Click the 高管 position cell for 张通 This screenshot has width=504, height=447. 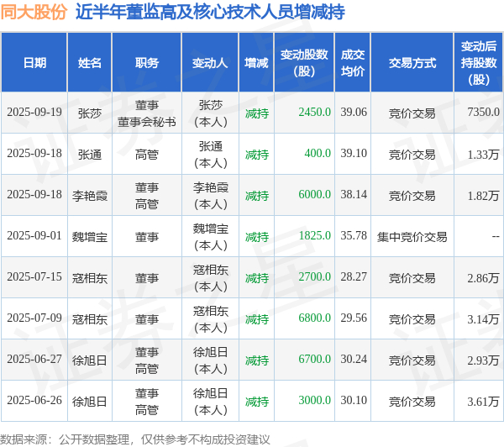pos(147,155)
